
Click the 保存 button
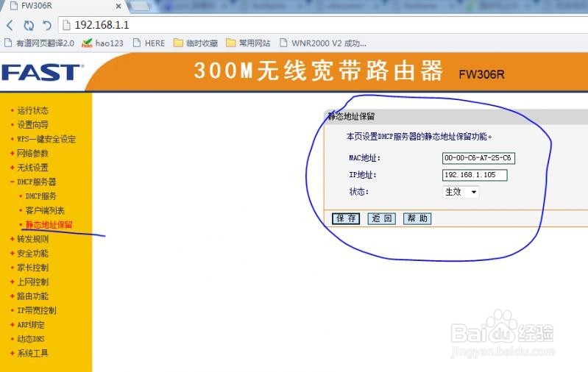tap(346, 218)
